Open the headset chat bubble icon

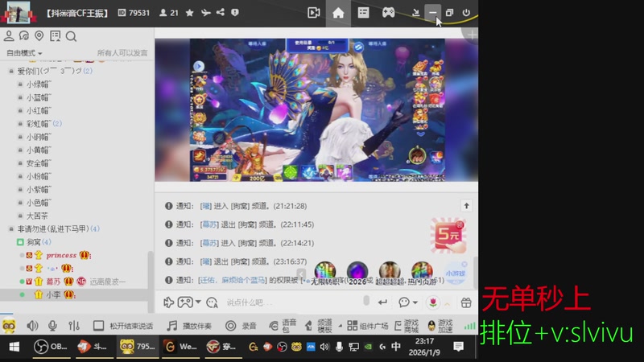coord(24,36)
